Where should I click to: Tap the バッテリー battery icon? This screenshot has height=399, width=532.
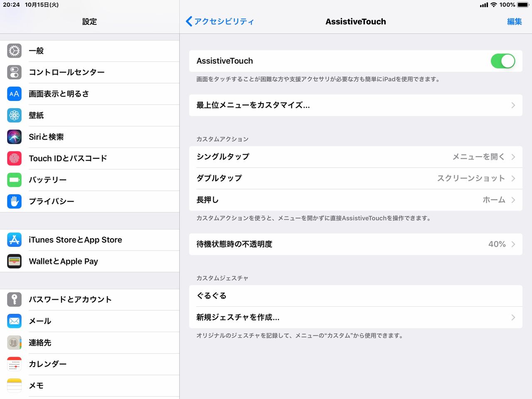pyautogui.click(x=14, y=180)
